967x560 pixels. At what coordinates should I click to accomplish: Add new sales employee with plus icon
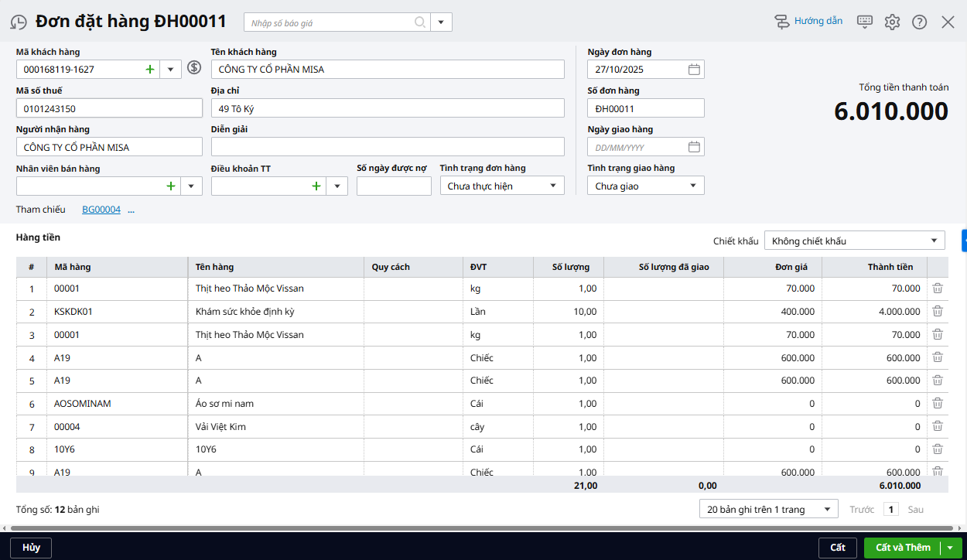pyautogui.click(x=170, y=186)
